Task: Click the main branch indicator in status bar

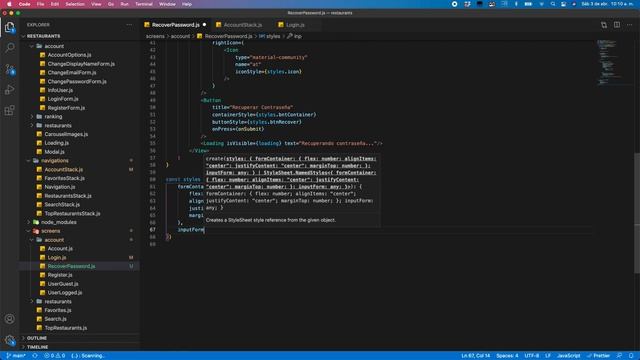Action: pyautogui.click(x=16, y=356)
